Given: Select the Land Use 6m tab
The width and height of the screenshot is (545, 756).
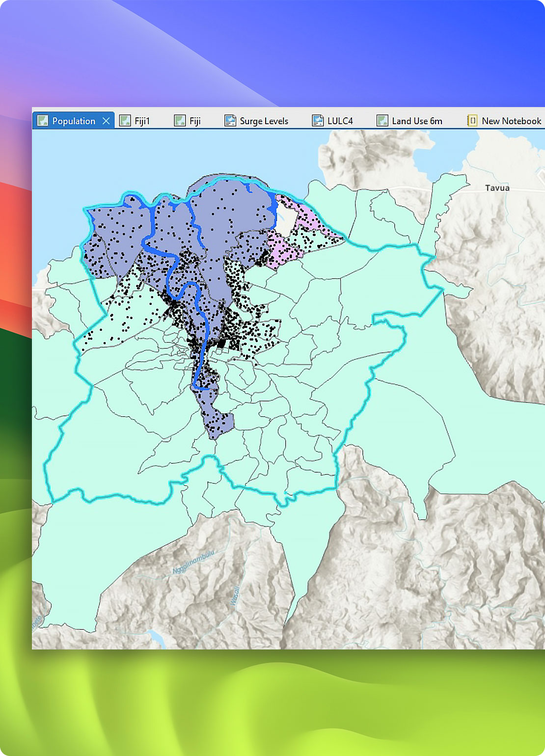Looking at the screenshot, I should pyautogui.click(x=417, y=121).
